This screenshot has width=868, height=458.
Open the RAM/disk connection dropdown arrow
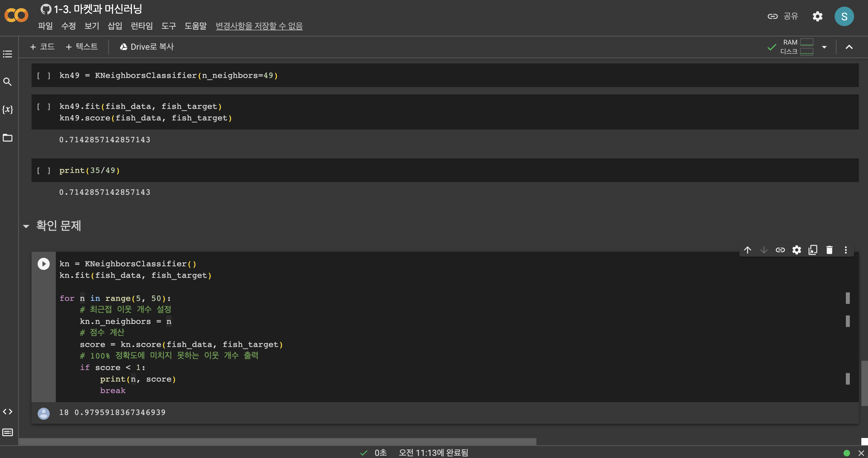coord(824,47)
